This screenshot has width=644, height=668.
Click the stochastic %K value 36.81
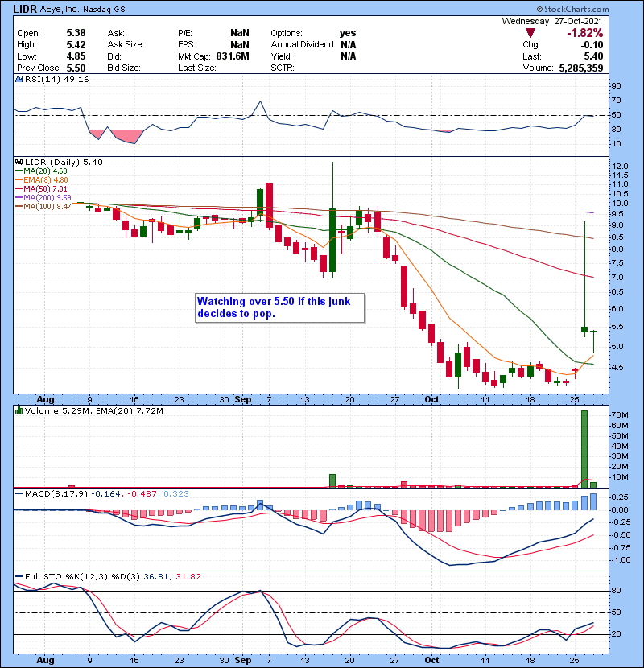155,576
